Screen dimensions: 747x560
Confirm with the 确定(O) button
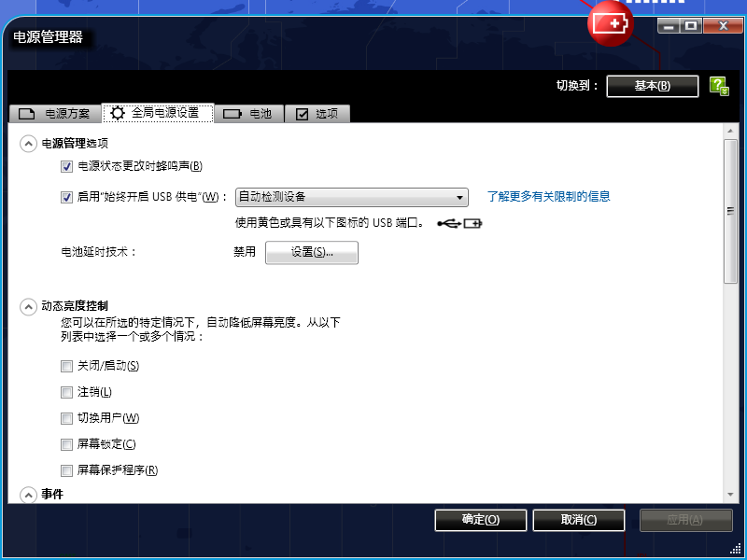pos(481,520)
